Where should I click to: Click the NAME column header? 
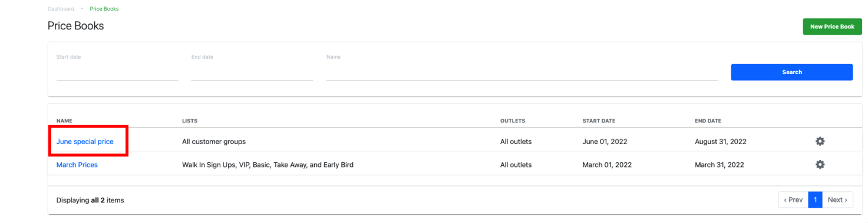coord(64,121)
